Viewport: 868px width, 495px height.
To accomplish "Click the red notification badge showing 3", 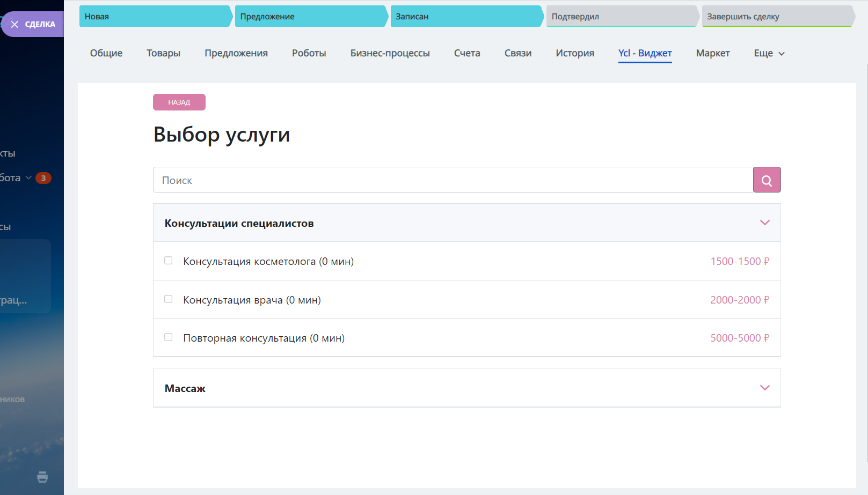I will (x=43, y=178).
